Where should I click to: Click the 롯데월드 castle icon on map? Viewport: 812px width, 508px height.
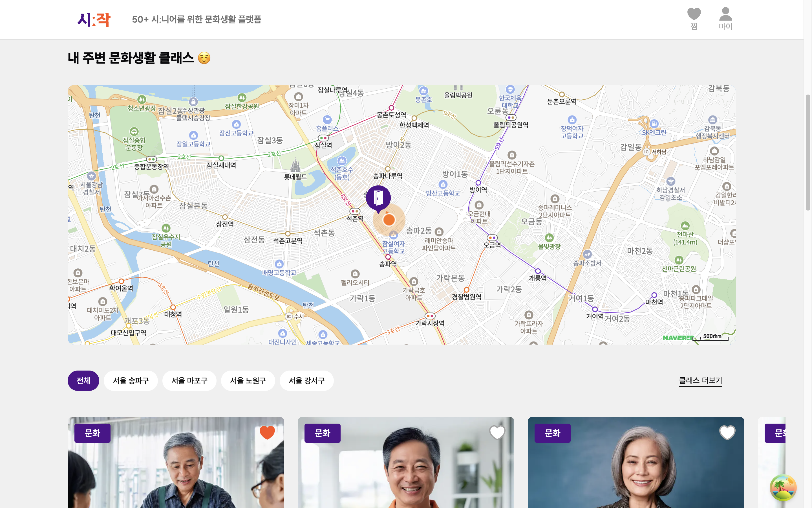point(295,165)
